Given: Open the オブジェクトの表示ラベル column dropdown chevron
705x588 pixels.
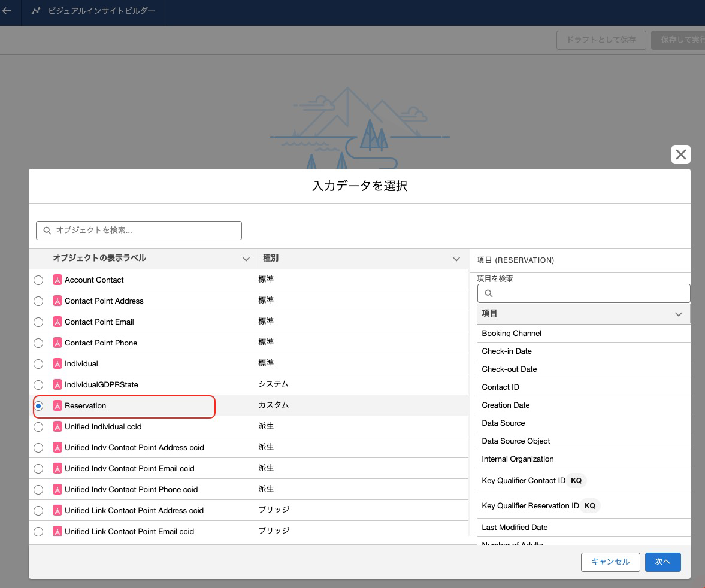Looking at the screenshot, I should [x=246, y=259].
